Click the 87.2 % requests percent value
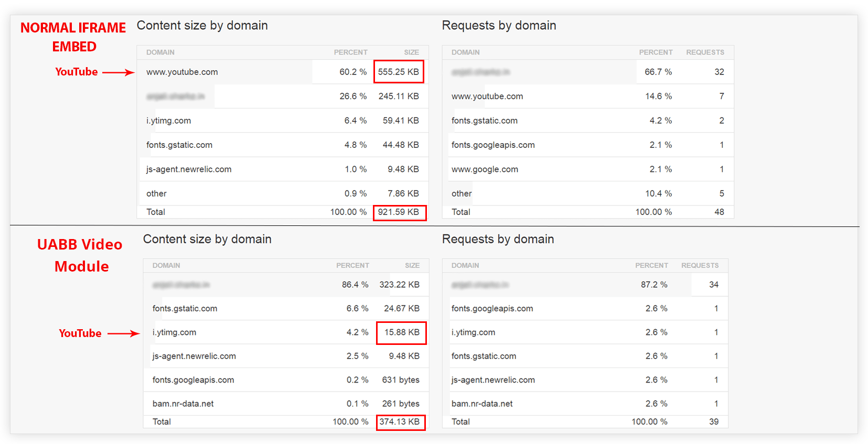The width and height of the screenshot is (868, 444). point(654,285)
